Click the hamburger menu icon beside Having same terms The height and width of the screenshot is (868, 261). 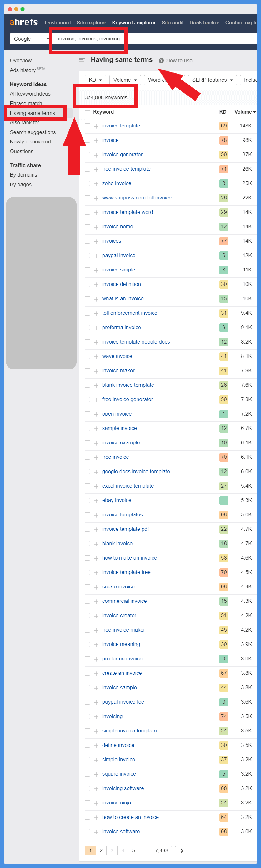pos(81,60)
